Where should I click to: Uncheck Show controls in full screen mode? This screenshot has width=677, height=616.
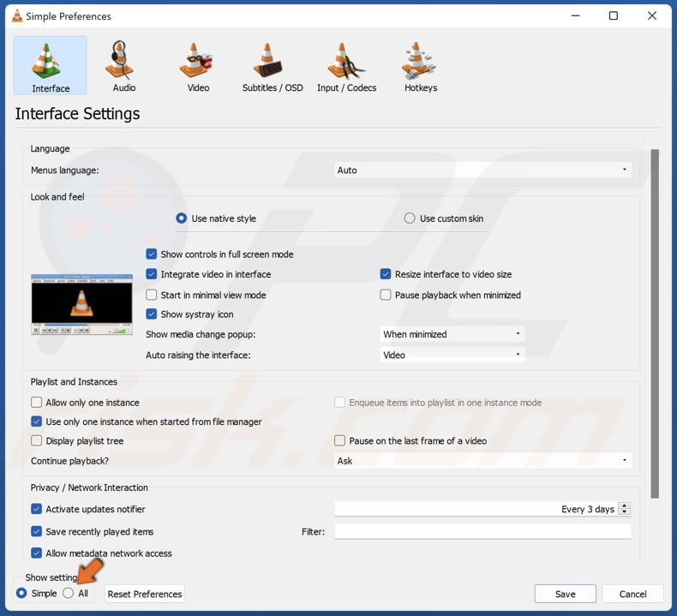point(151,254)
